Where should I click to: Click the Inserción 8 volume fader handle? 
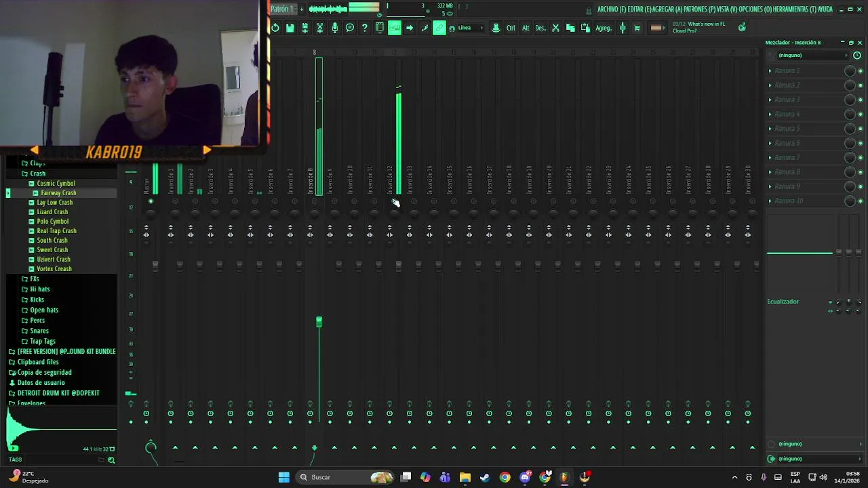[319, 321]
